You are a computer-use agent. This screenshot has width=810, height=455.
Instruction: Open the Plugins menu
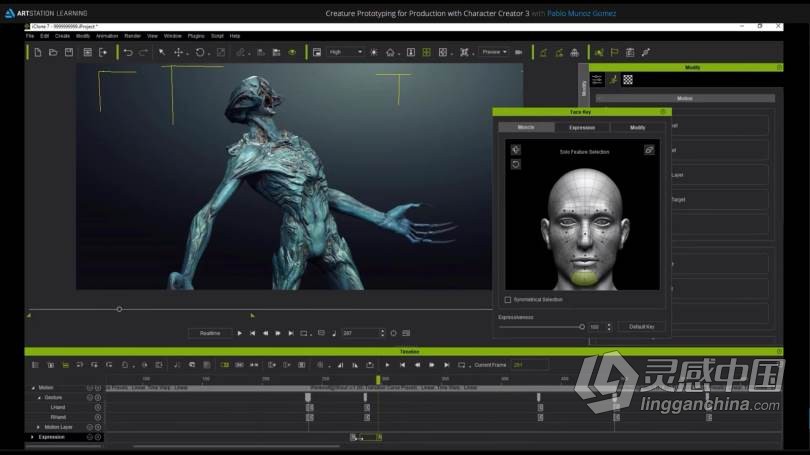pyautogui.click(x=196, y=36)
